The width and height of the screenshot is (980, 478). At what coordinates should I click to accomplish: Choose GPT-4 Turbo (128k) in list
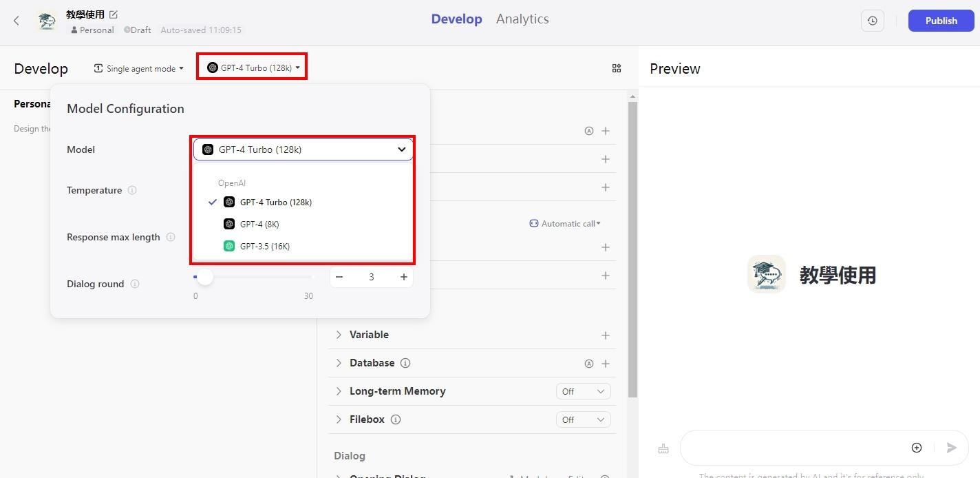[275, 202]
